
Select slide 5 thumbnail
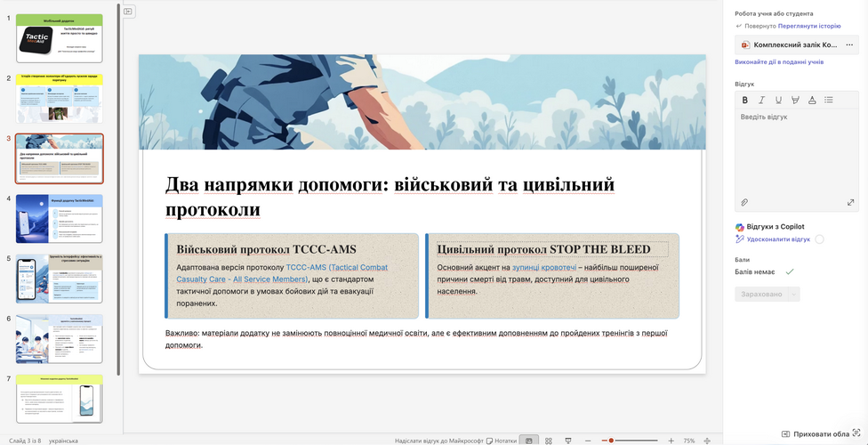(60, 279)
